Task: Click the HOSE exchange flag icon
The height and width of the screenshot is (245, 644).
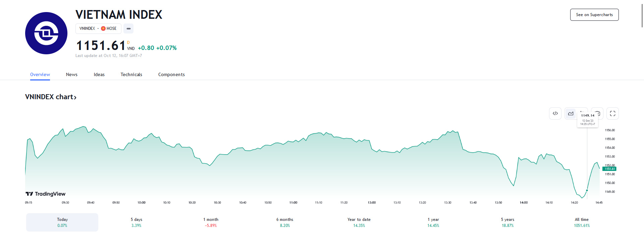Action: click(103, 28)
